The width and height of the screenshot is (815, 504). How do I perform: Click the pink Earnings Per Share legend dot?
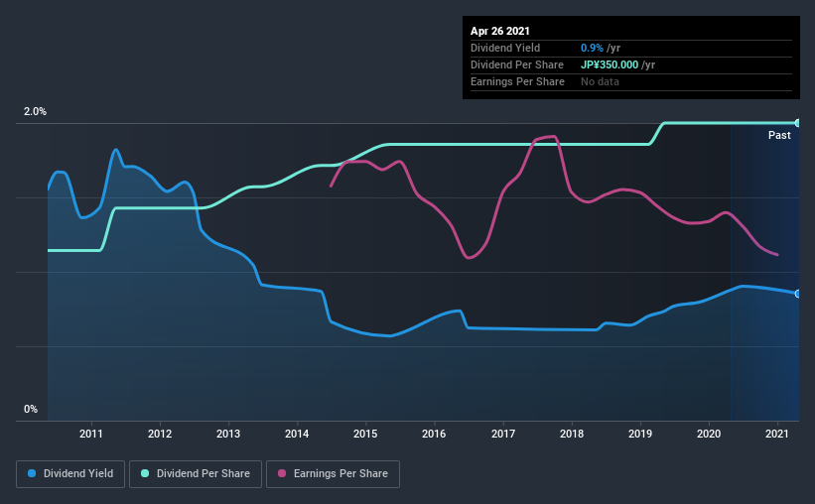[282, 473]
